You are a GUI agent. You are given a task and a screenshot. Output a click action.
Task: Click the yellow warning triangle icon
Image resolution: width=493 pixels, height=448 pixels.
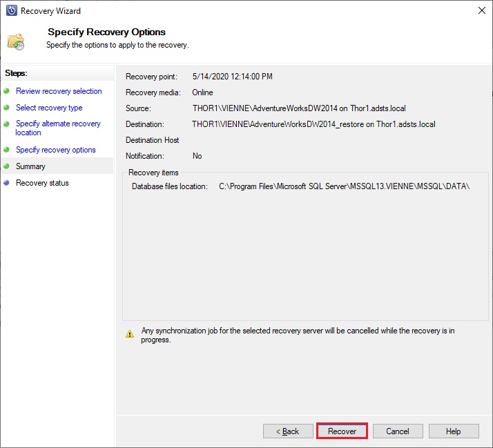coord(130,334)
